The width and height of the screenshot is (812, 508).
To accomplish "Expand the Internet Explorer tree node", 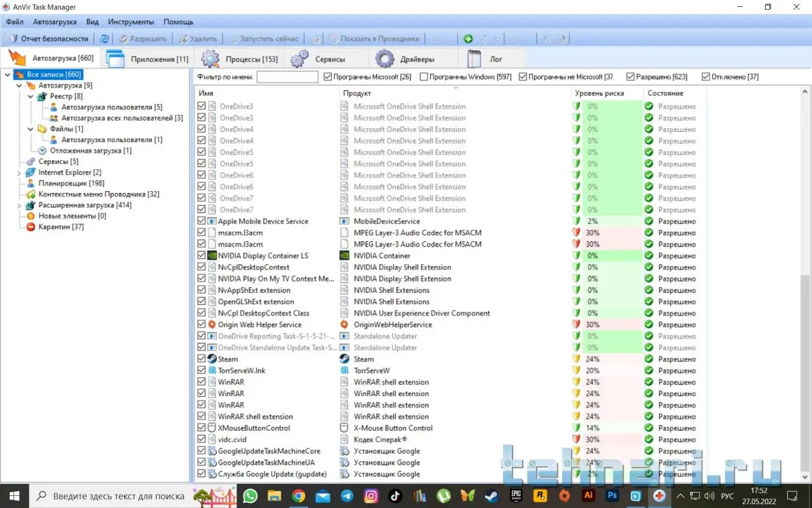I will pos(19,173).
